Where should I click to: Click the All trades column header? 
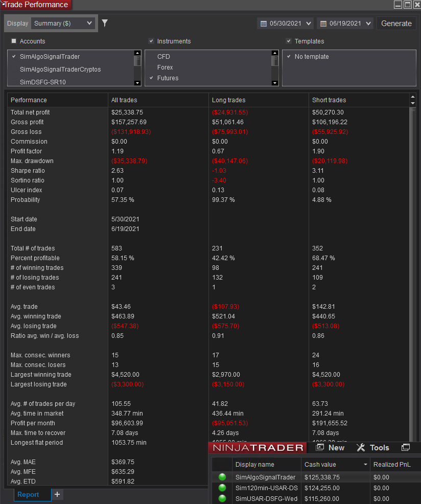(158, 100)
